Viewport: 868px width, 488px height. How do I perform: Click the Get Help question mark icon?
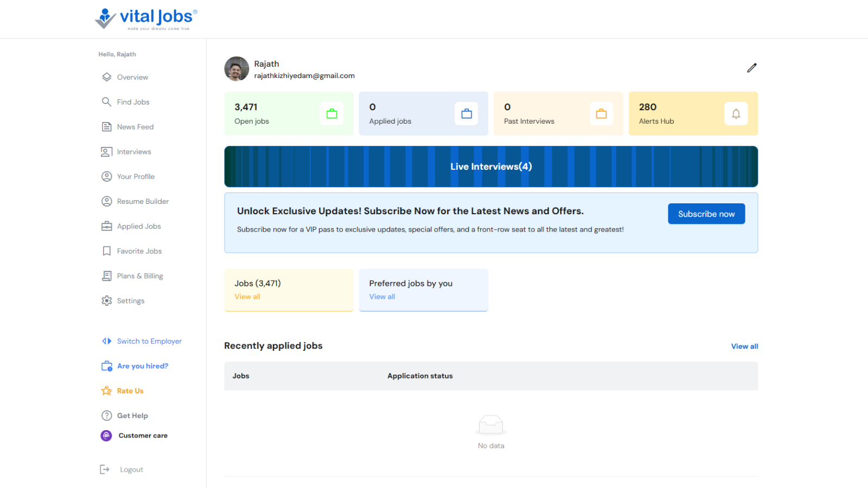click(x=107, y=415)
